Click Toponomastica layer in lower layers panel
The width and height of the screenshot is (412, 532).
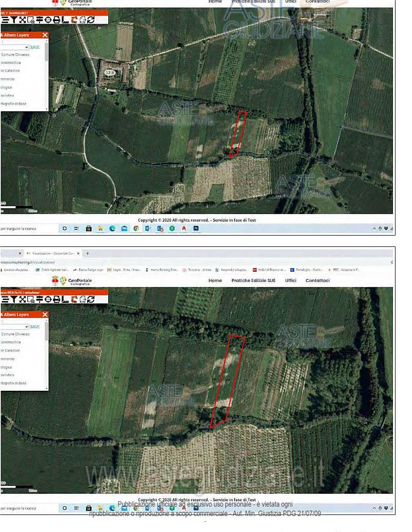pyautogui.click(x=11, y=342)
